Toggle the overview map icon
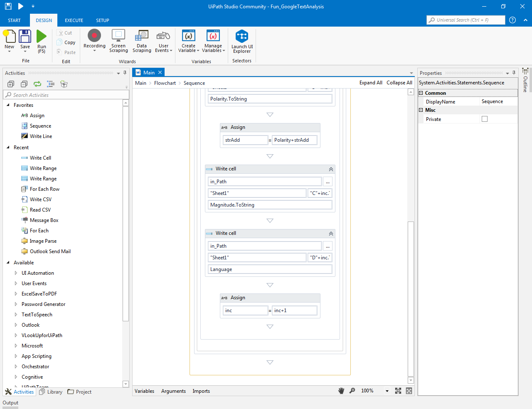The image size is (532, 409). [409, 391]
